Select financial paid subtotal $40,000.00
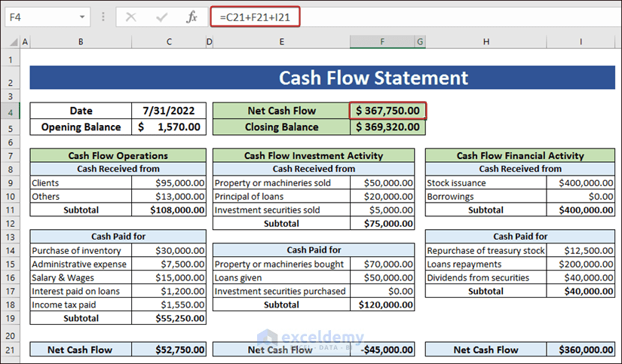The height and width of the screenshot is (364, 622). point(581,291)
